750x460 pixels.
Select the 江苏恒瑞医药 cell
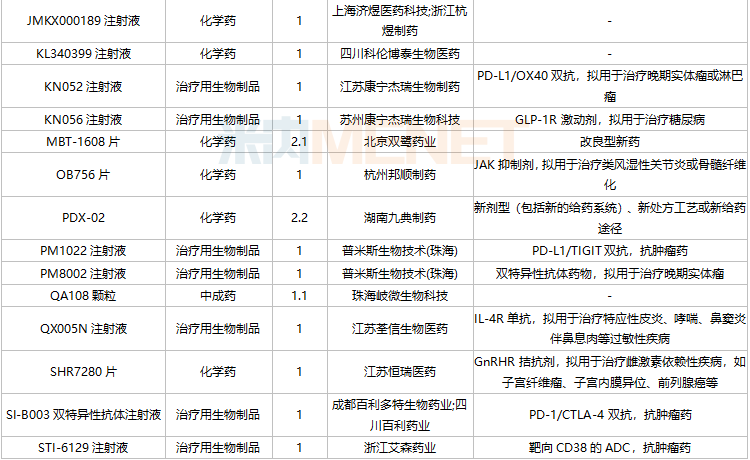pos(400,372)
